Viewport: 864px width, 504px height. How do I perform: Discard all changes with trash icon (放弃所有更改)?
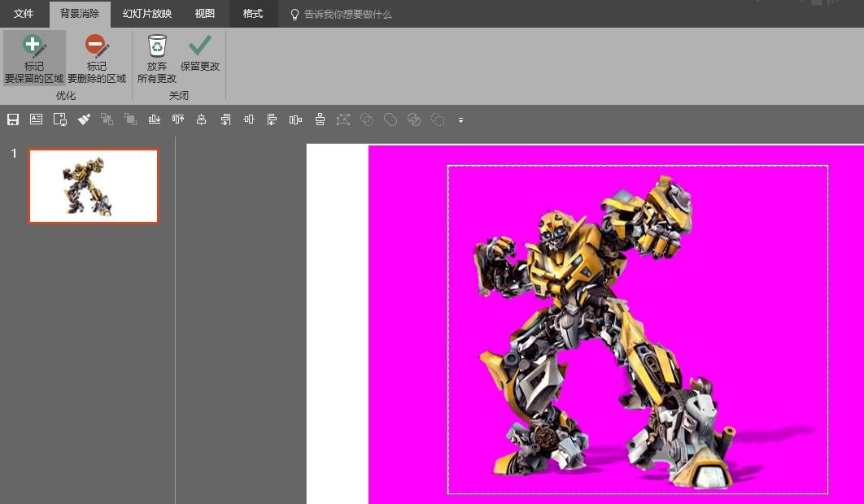[x=157, y=59]
